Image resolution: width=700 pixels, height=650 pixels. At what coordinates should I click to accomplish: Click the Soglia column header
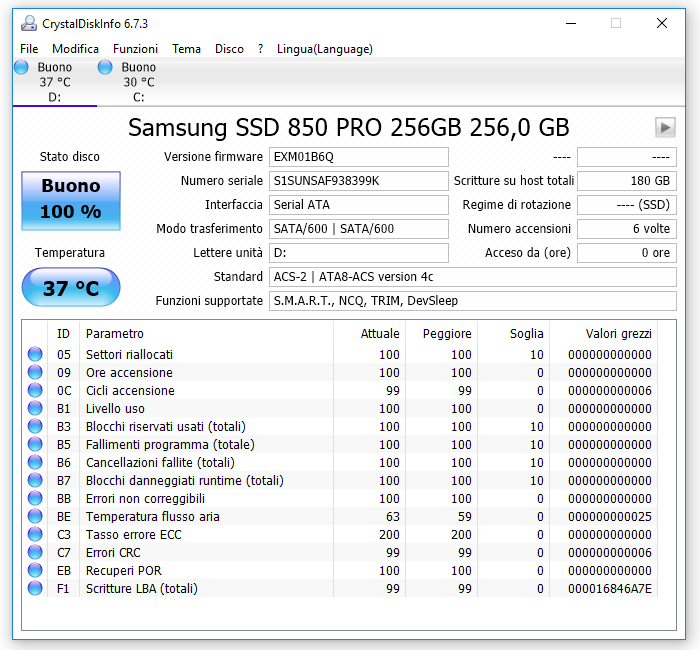pos(513,333)
